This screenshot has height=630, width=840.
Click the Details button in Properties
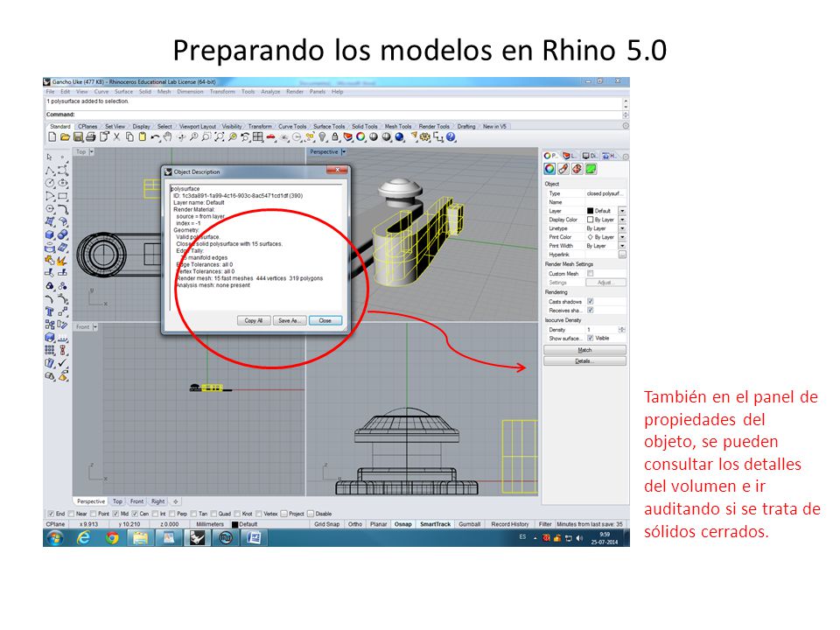click(584, 361)
